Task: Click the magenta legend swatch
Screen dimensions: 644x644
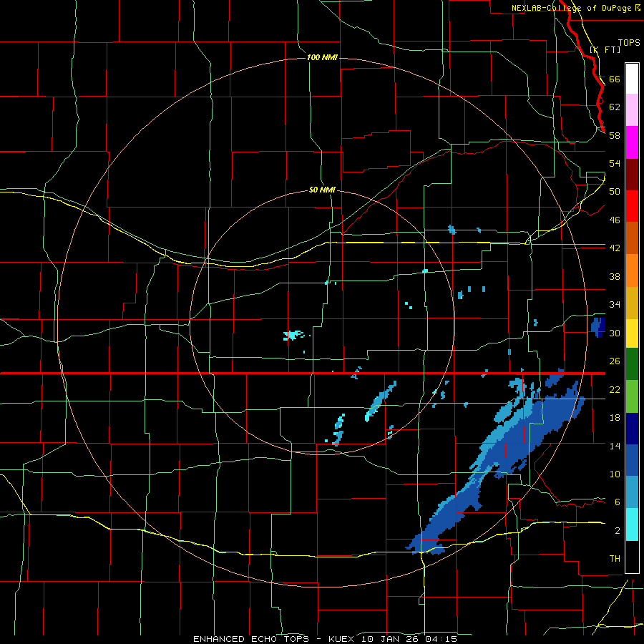Action: tap(632, 142)
